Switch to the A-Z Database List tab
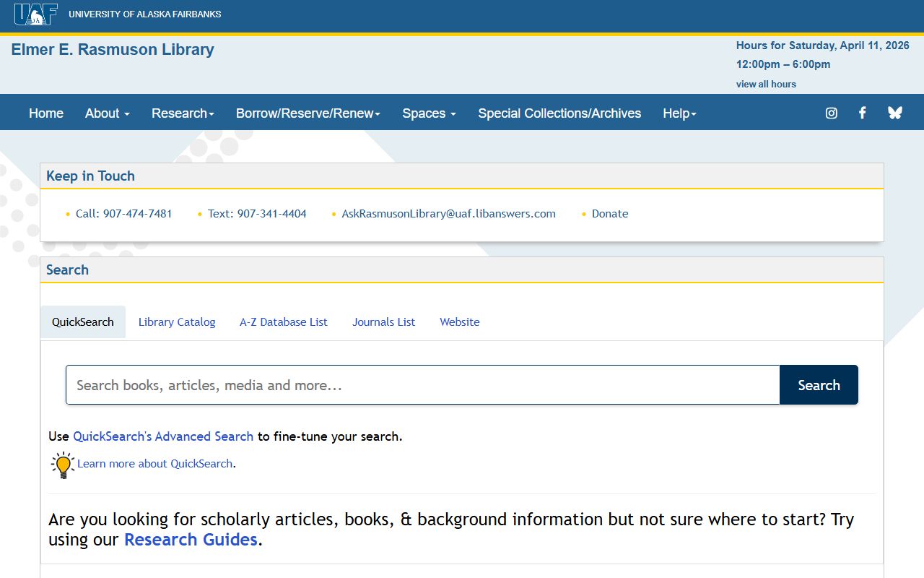 [x=284, y=322]
